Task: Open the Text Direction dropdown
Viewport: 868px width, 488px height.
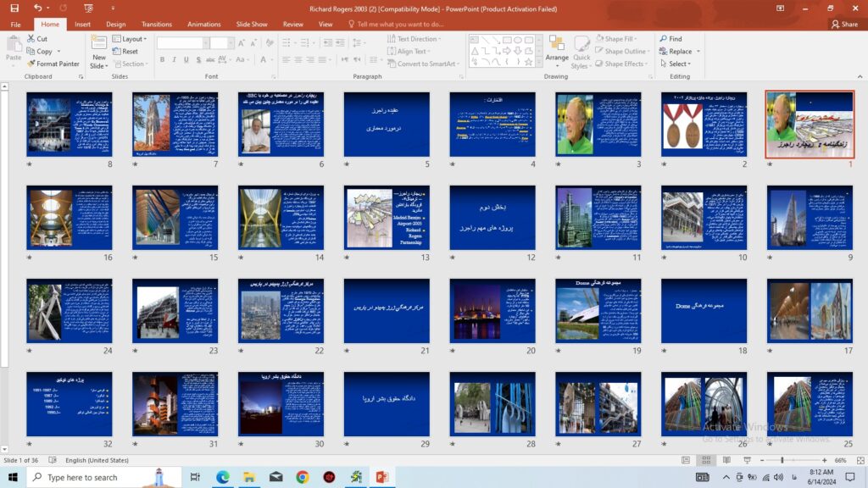Action: [x=414, y=39]
